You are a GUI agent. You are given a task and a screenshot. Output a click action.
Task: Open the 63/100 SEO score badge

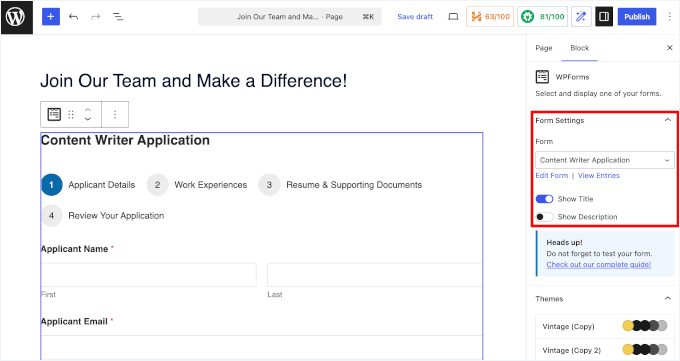pos(490,17)
